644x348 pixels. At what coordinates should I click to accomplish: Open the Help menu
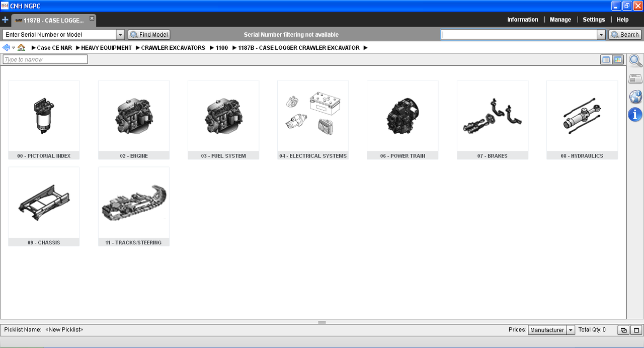point(622,20)
